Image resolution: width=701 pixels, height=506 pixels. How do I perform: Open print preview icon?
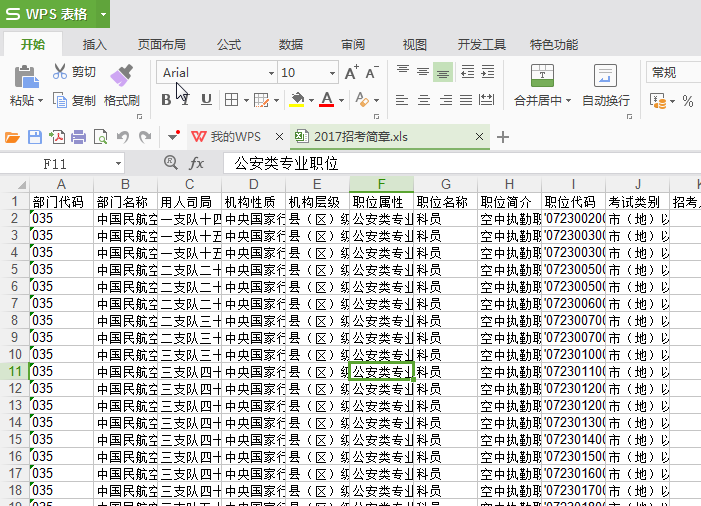click(101, 137)
